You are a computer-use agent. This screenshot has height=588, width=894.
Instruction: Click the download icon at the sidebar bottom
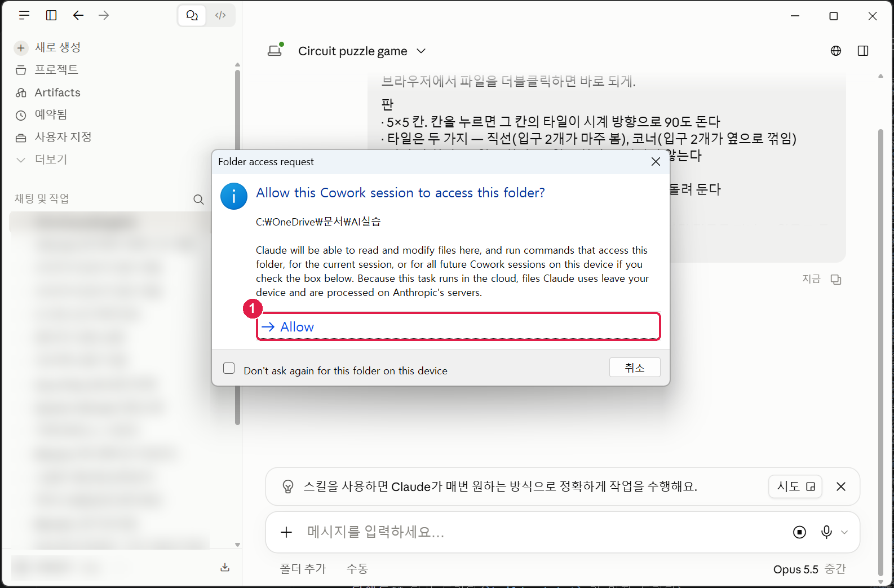click(x=225, y=567)
